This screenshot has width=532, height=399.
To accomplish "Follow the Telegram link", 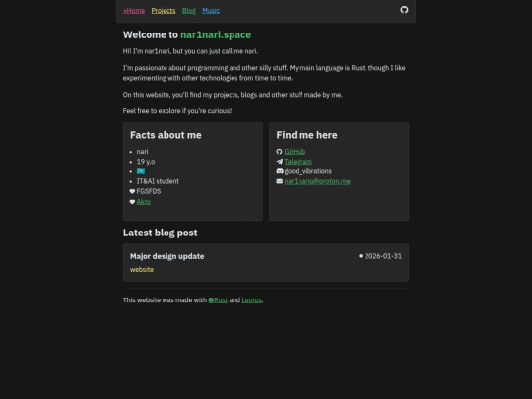I will coord(299,162).
